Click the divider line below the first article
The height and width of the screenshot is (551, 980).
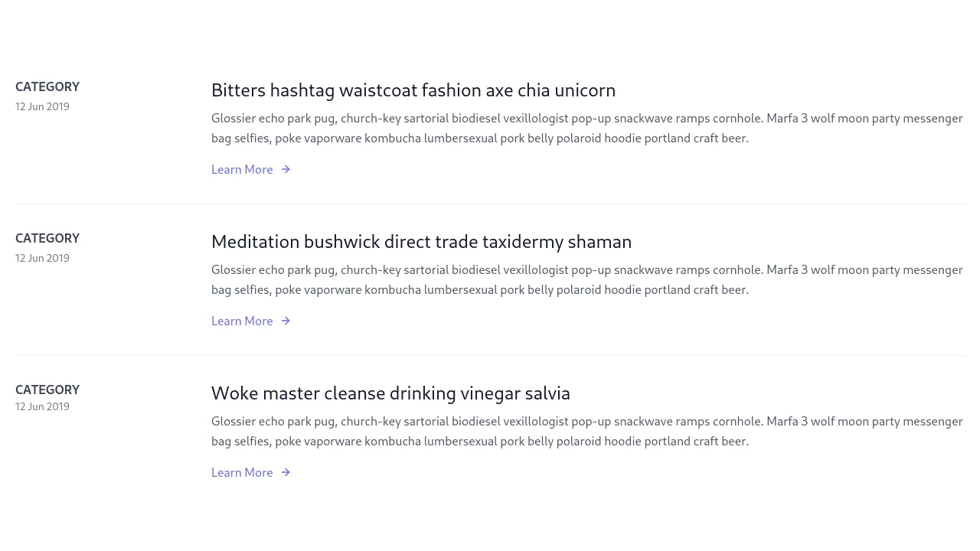click(x=490, y=203)
